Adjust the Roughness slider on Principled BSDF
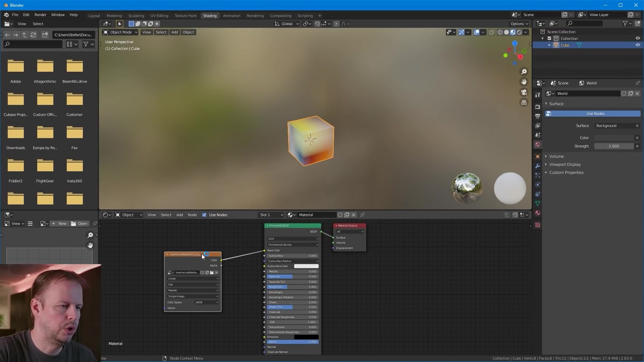This screenshot has width=644, height=362. click(x=292, y=287)
